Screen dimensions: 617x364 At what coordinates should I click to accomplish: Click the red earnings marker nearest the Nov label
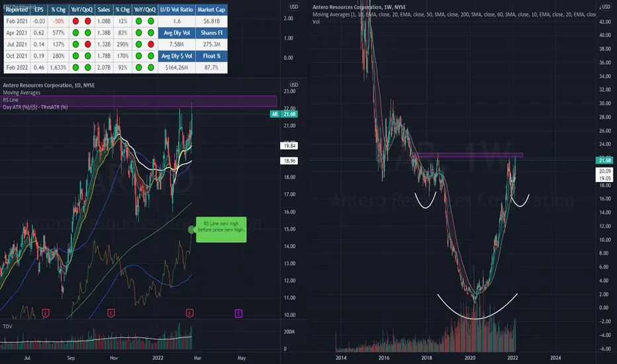[111, 313]
